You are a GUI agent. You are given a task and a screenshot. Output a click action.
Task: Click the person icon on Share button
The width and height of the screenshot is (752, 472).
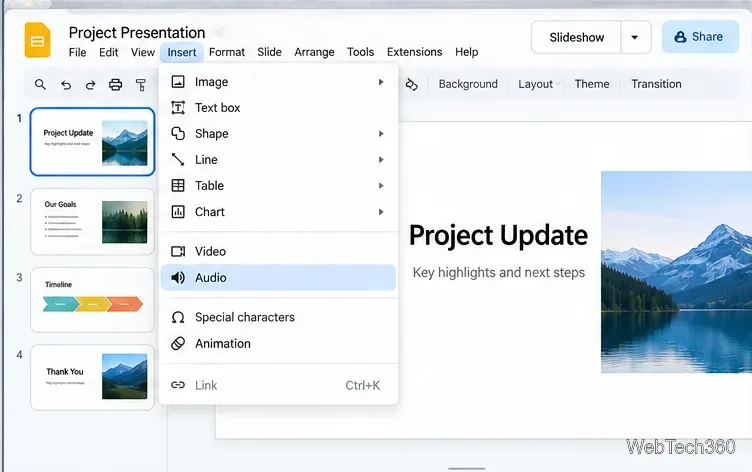[x=680, y=37]
